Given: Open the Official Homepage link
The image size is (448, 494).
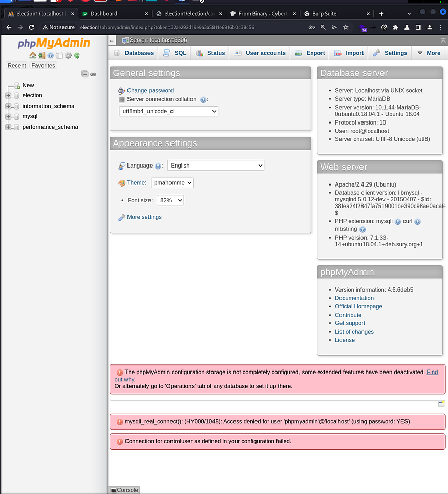Looking at the screenshot, I should 358,306.
